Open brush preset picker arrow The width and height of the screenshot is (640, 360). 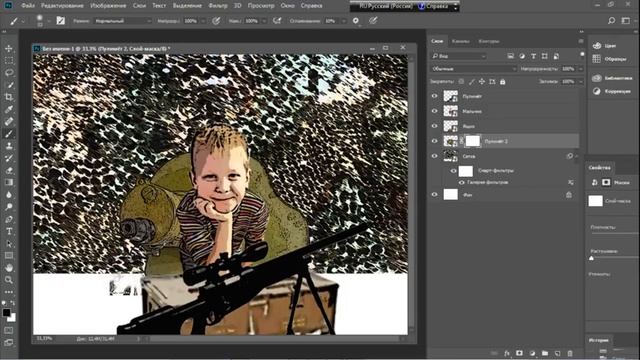pyautogui.click(x=49, y=20)
